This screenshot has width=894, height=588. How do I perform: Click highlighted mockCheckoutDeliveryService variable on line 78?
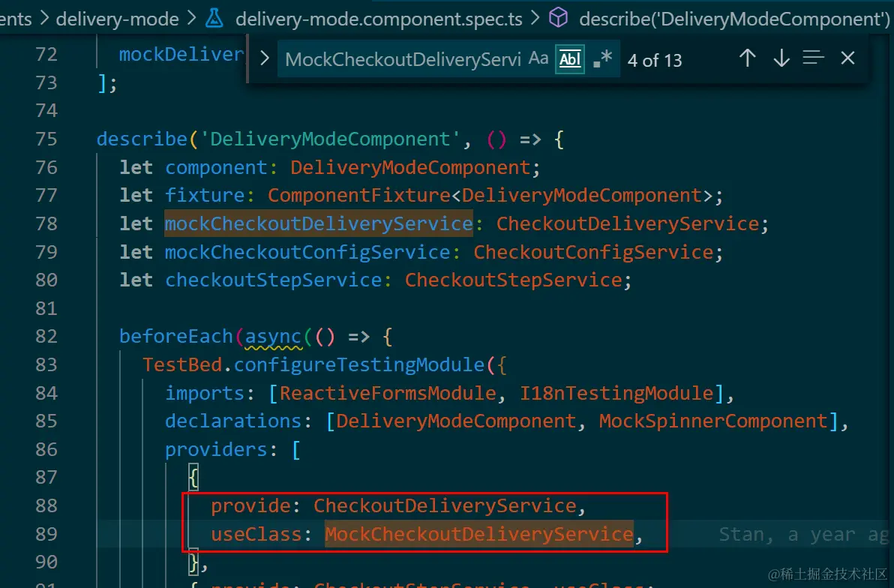[319, 223]
